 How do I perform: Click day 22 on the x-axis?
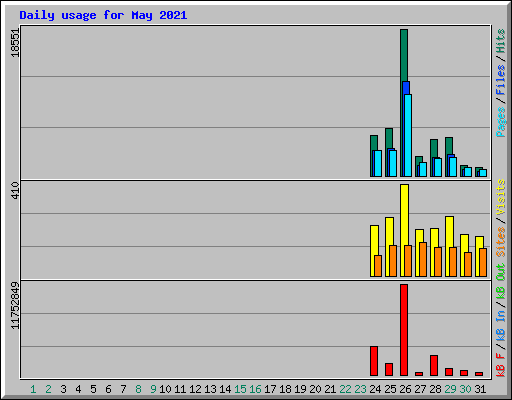(345, 389)
